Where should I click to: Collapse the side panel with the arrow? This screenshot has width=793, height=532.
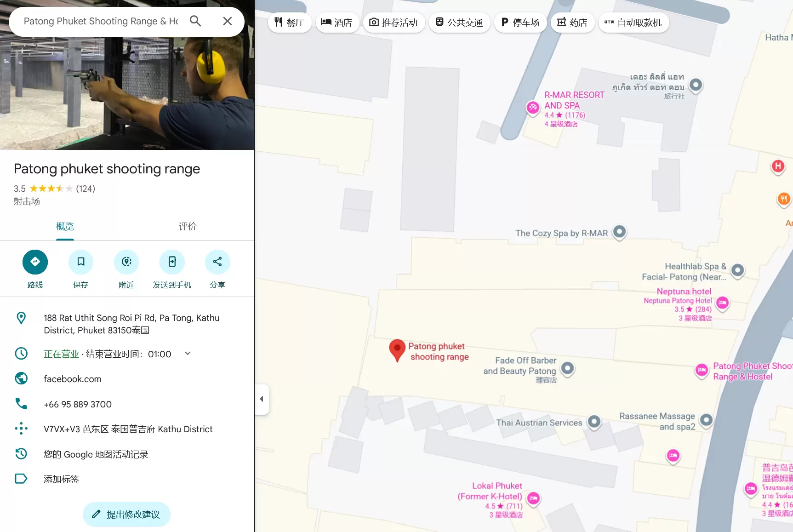coord(262,399)
